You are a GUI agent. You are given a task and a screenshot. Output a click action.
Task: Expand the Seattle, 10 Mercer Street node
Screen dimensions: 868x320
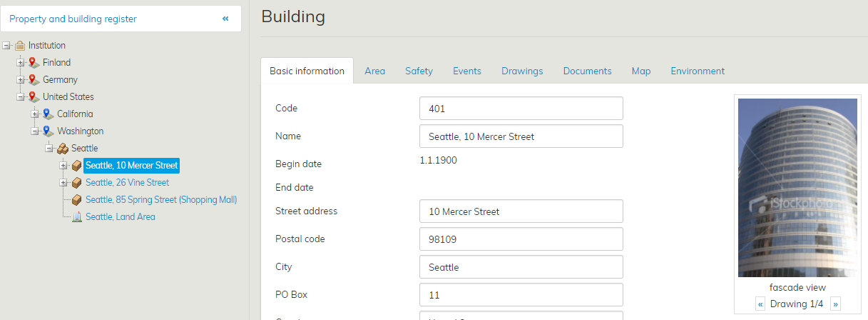click(x=63, y=166)
